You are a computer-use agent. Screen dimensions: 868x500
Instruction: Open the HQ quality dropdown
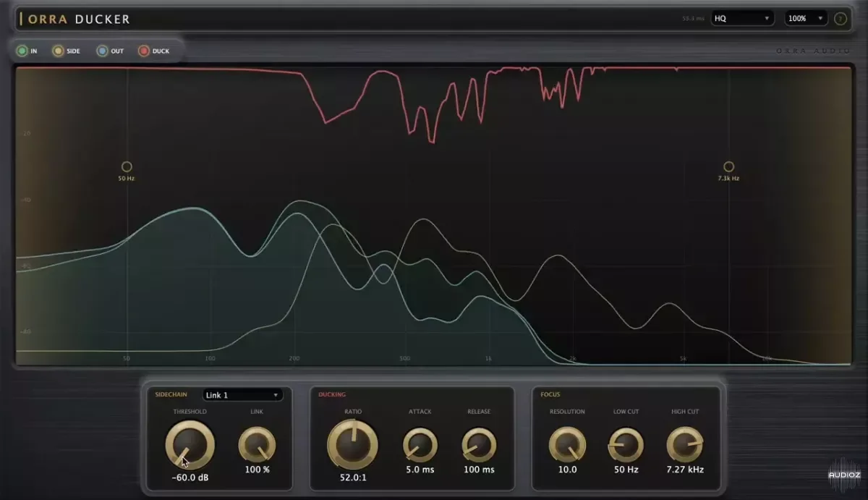(x=742, y=18)
